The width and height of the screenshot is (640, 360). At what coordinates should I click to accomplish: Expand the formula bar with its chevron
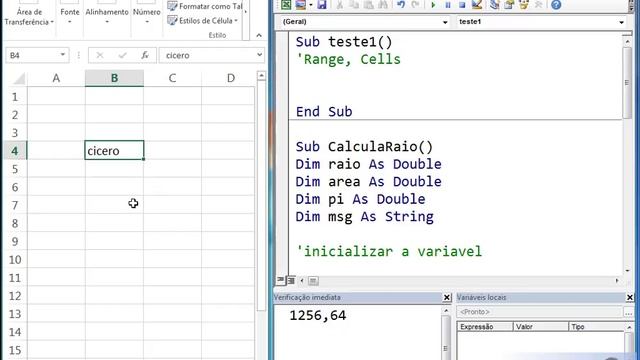(x=260, y=55)
